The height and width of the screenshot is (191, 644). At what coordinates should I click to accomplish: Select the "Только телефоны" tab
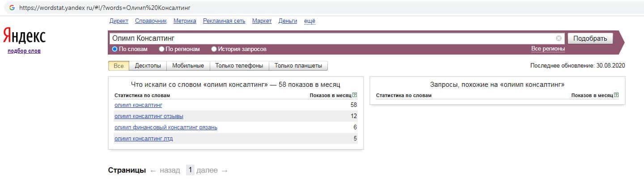[239, 66]
